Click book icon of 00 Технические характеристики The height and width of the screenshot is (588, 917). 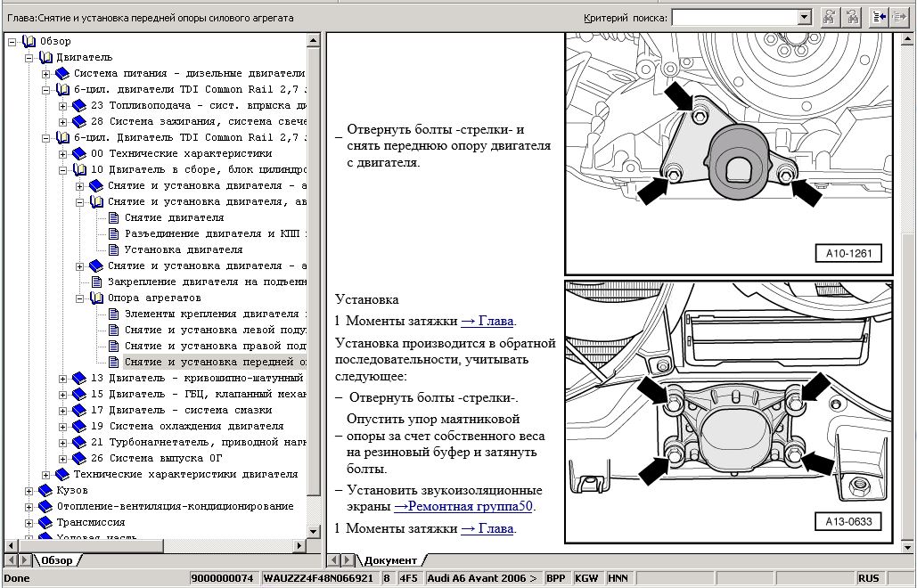(x=79, y=154)
